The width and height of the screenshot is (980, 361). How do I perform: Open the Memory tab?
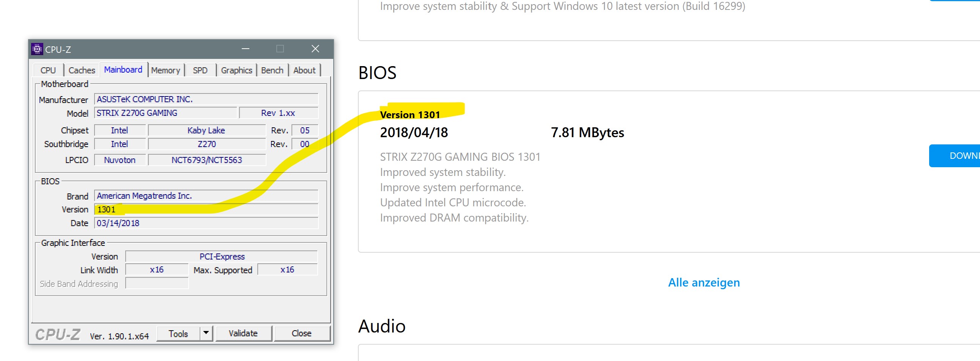tap(165, 70)
